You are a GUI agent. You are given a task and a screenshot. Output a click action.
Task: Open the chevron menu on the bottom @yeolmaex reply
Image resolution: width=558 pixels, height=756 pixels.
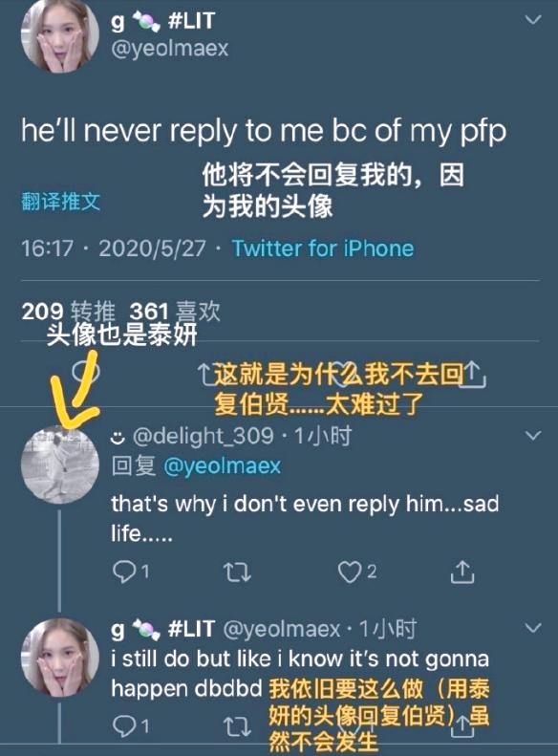pos(533,628)
